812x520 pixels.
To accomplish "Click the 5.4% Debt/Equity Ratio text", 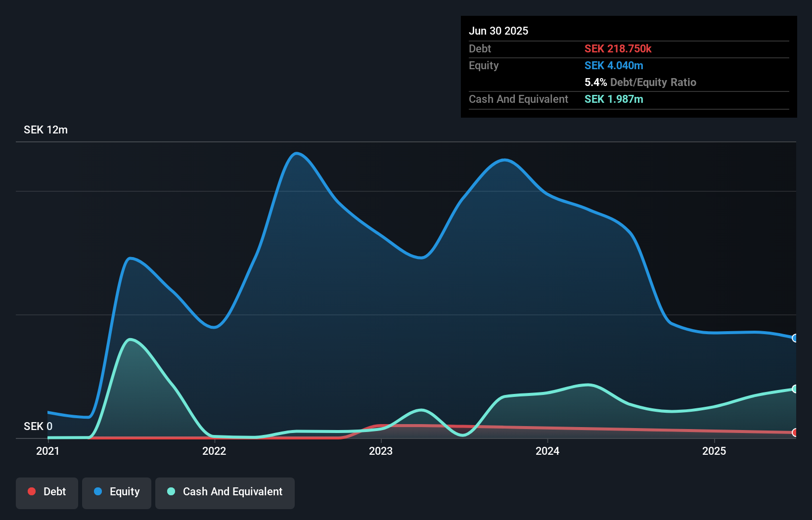I will point(640,82).
